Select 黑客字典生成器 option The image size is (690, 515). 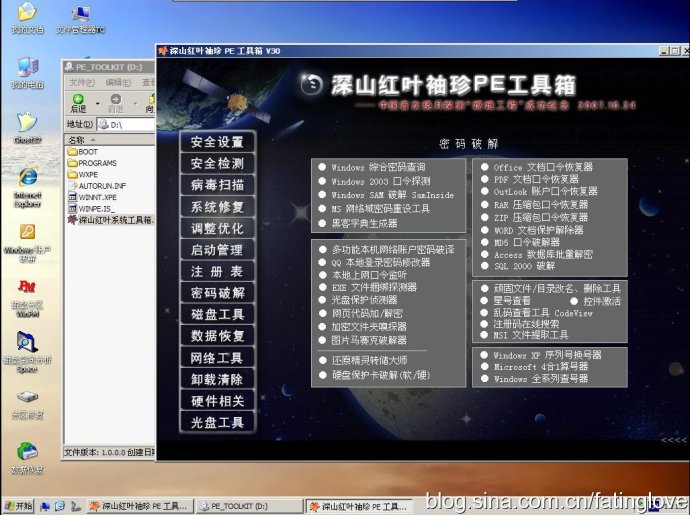(x=358, y=224)
